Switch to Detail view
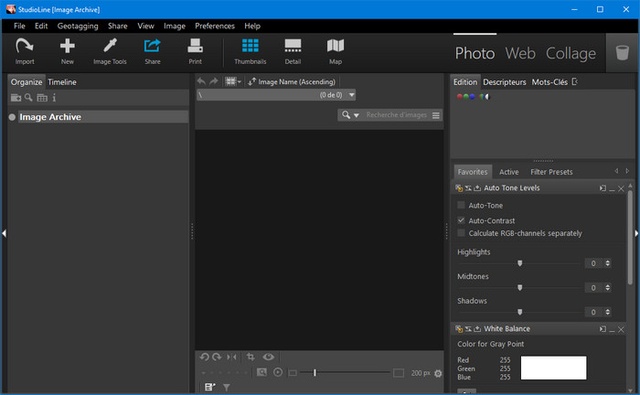 click(293, 51)
